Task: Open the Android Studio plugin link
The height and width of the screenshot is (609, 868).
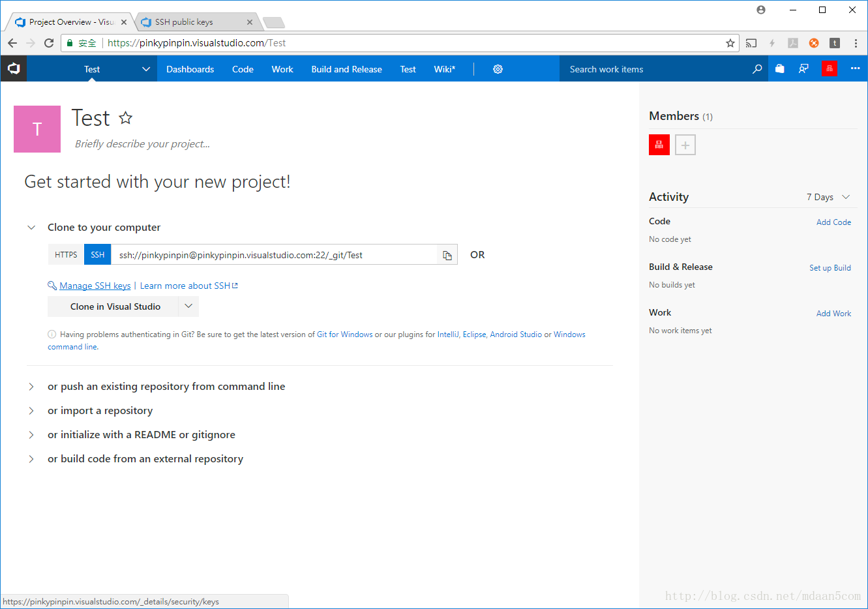Action: [x=516, y=334]
